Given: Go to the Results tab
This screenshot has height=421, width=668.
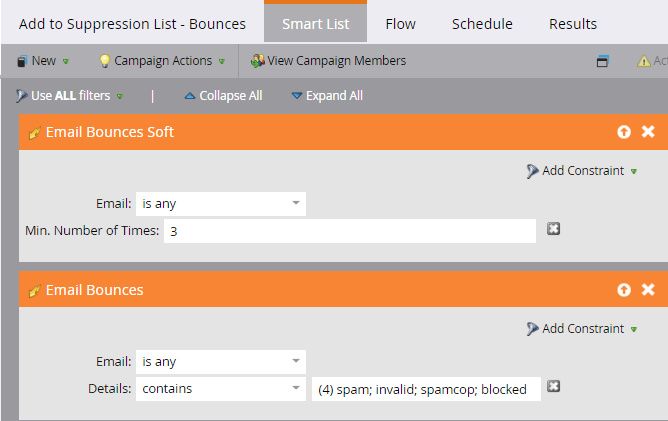Looking at the screenshot, I should coord(573,24).
